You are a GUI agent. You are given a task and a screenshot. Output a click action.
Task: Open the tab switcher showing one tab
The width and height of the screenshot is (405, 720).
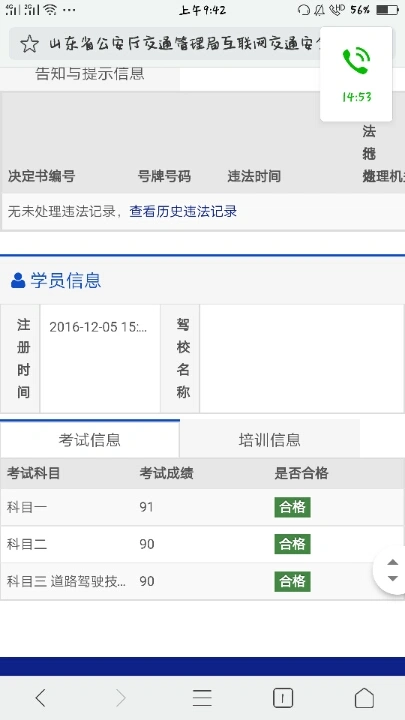(283, 698)
